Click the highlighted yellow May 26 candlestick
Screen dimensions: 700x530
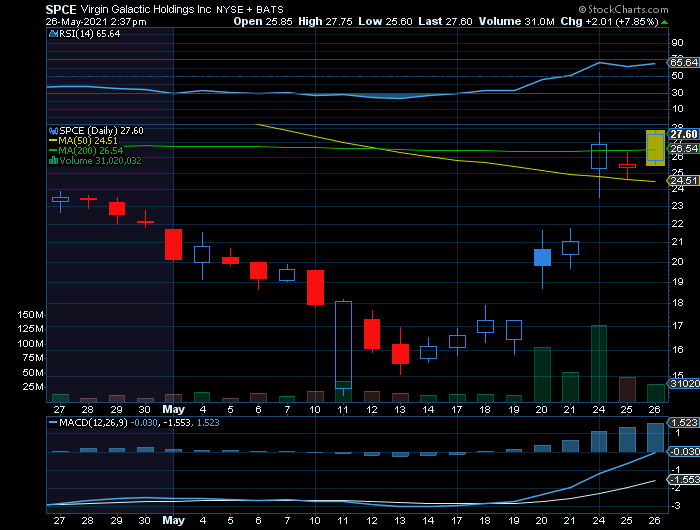(x=655, y=148)
